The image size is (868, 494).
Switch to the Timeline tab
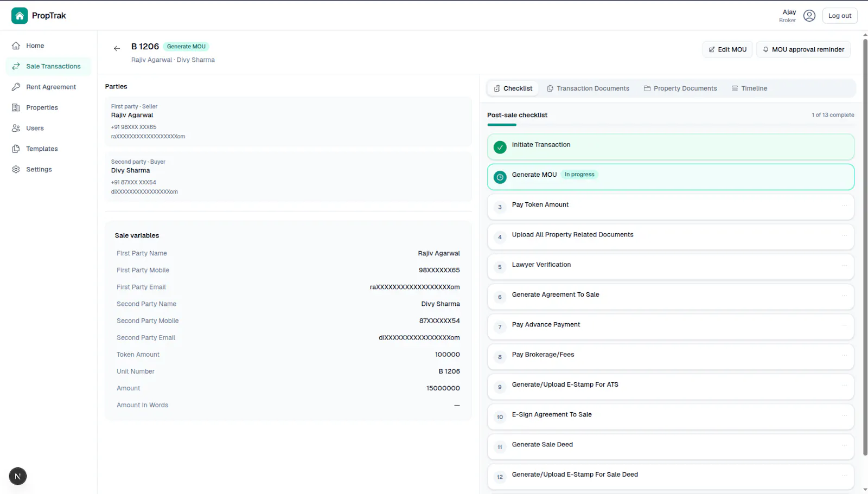[749, 88]
